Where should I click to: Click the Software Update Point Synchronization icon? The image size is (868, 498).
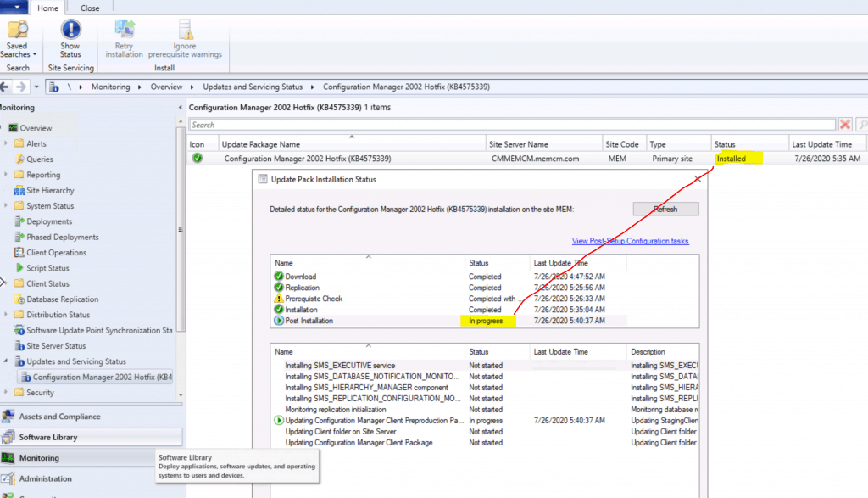click(x=19, y=330)
